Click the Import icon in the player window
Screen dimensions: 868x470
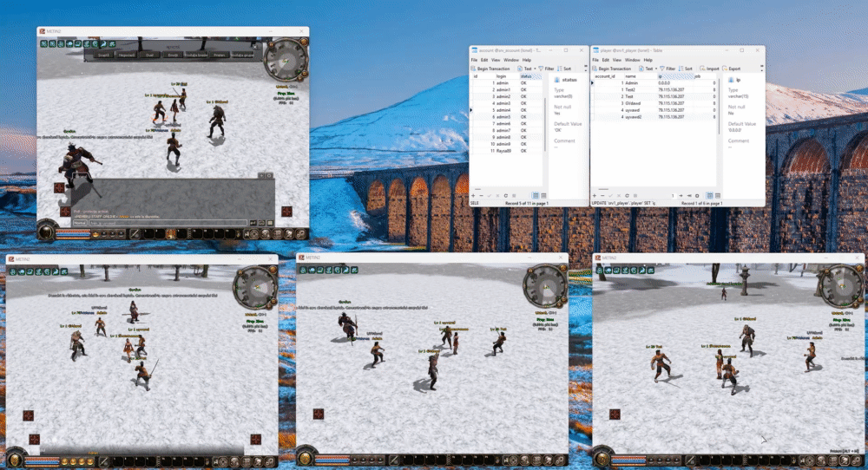pos(710,69)
